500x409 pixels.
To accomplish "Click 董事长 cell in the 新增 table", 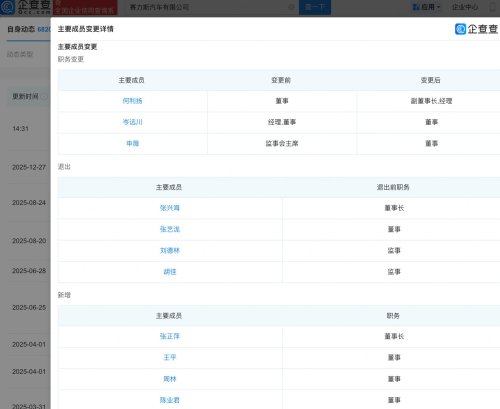I will tap(394, 336).
